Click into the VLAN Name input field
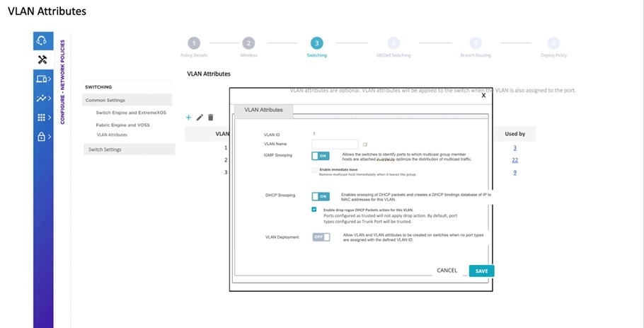The width and height of the screenshot is (644, 328). click(x=334, y=145)
